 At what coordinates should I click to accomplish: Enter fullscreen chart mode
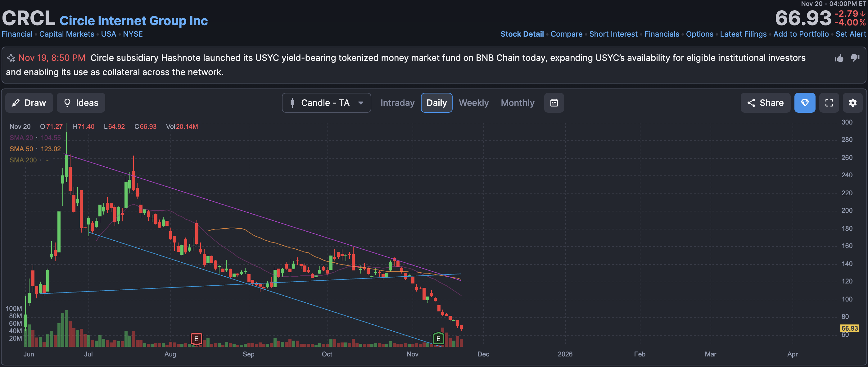pos(829,103)
